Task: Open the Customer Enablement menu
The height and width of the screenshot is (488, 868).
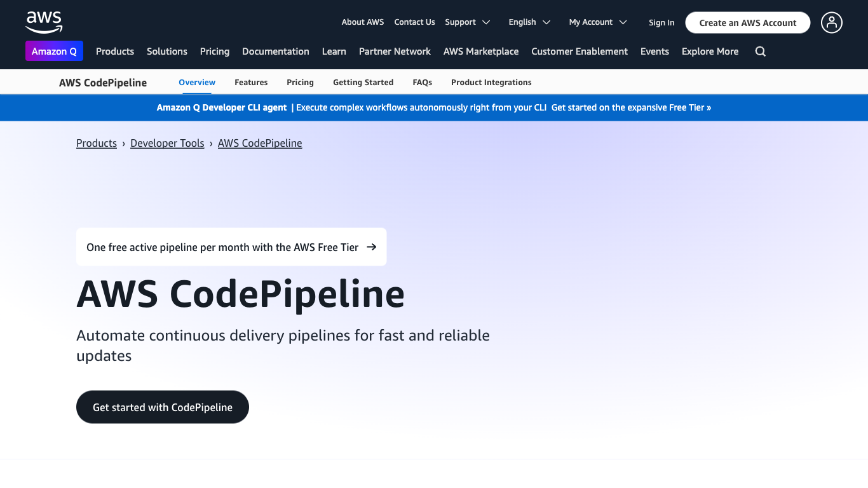Action: 580,51
